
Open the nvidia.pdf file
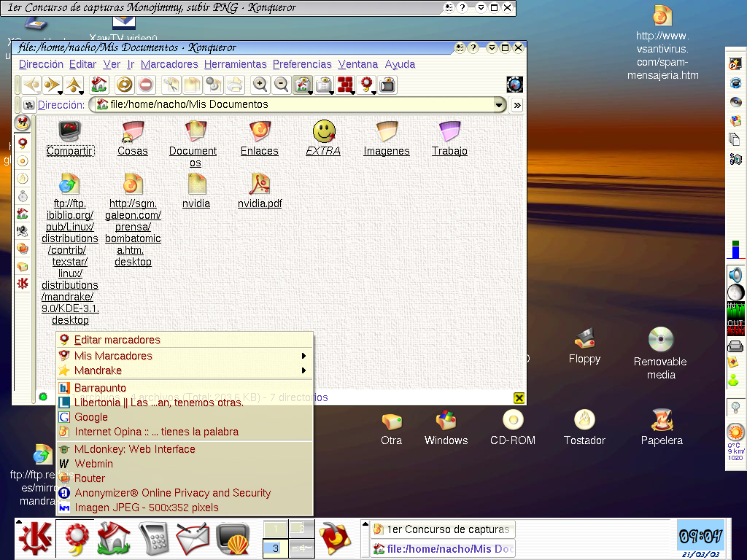tap(260, 190)
